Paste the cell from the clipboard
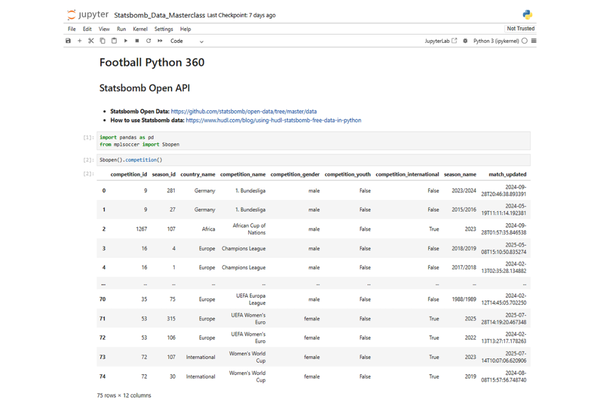The image size is (600, 411). 114,41
